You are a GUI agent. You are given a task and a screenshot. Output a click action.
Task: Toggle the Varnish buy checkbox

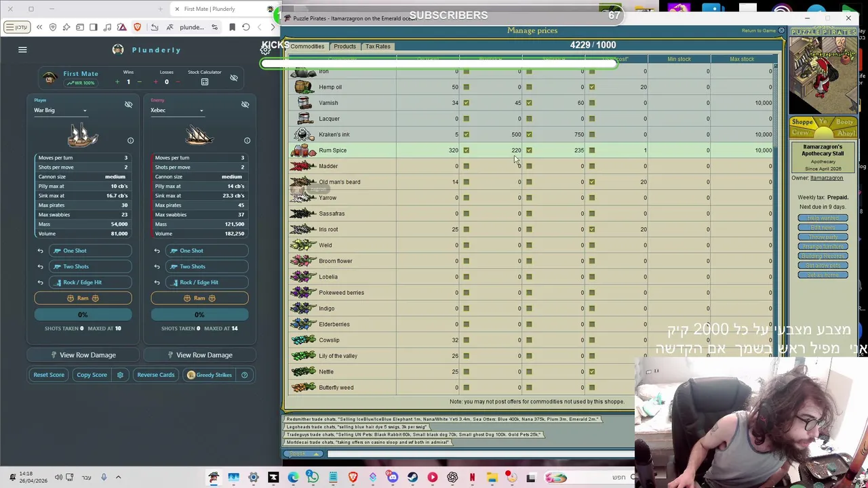(x=466, y=103)
